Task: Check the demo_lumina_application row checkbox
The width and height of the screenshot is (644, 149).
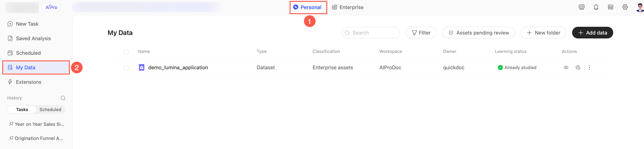Action: coord(126,68)
